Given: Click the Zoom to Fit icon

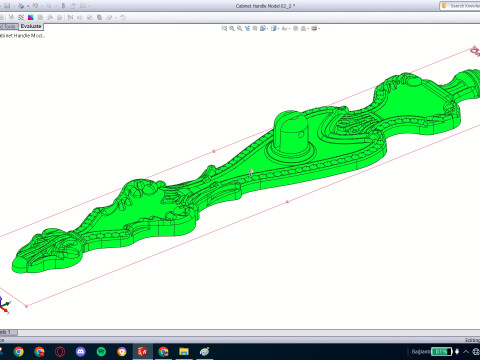Looking at the screenshot, I should [x=224, y=28].
